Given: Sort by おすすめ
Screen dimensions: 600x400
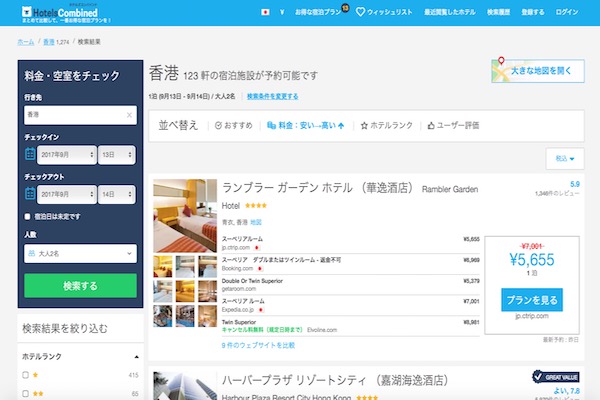Looking at the screenshot, I should tap(234, 126).
